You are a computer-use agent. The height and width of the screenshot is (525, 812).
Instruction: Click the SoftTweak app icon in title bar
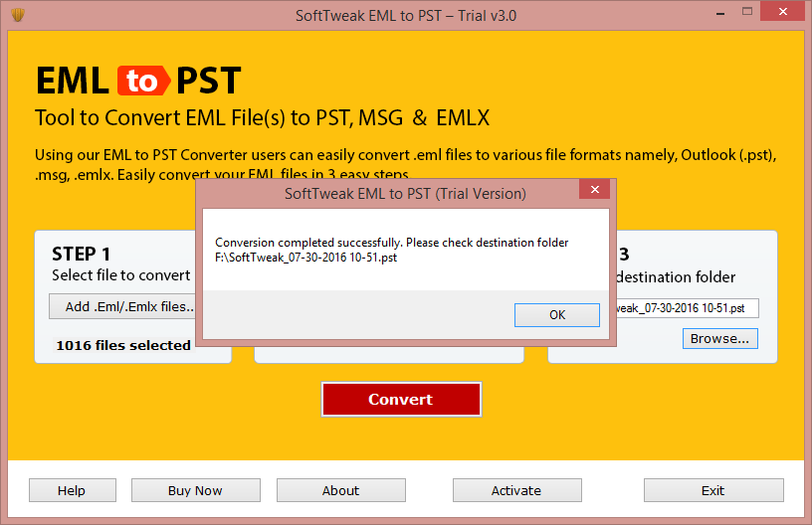click(x=18, y=15)
